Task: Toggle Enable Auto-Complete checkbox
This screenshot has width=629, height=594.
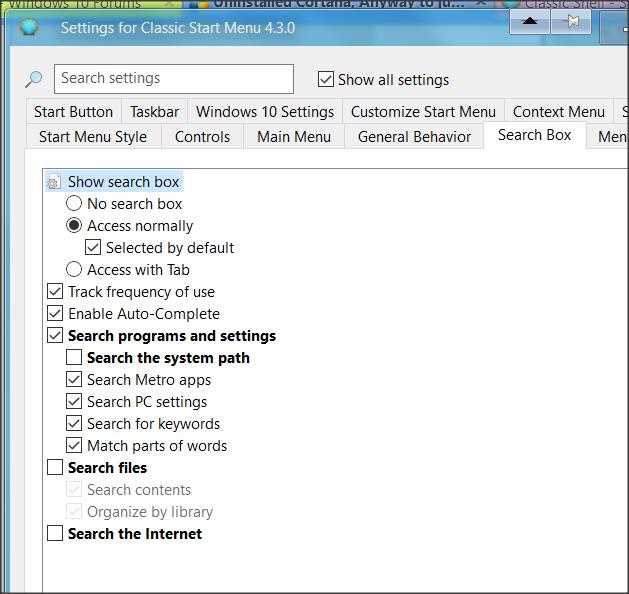Action: point(55,314)
